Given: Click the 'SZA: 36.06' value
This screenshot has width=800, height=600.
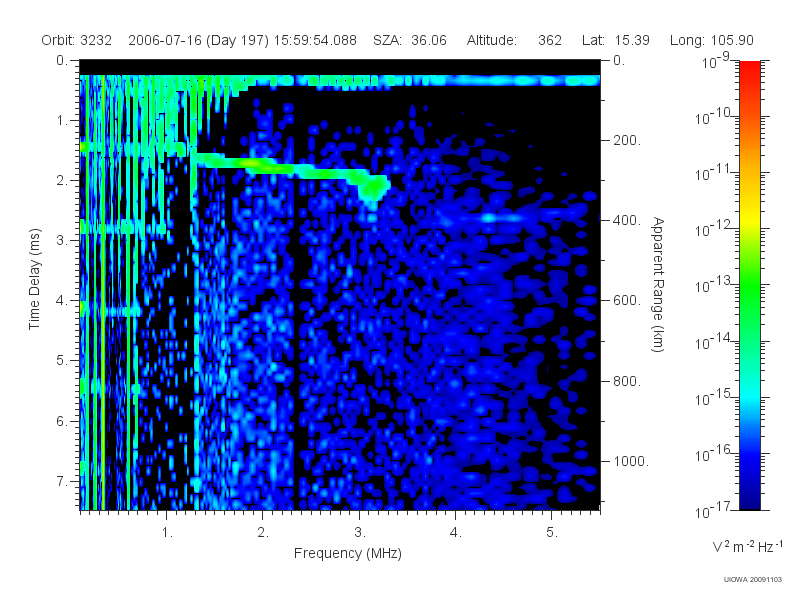Looking at the screenshot, I should [410, 40].
